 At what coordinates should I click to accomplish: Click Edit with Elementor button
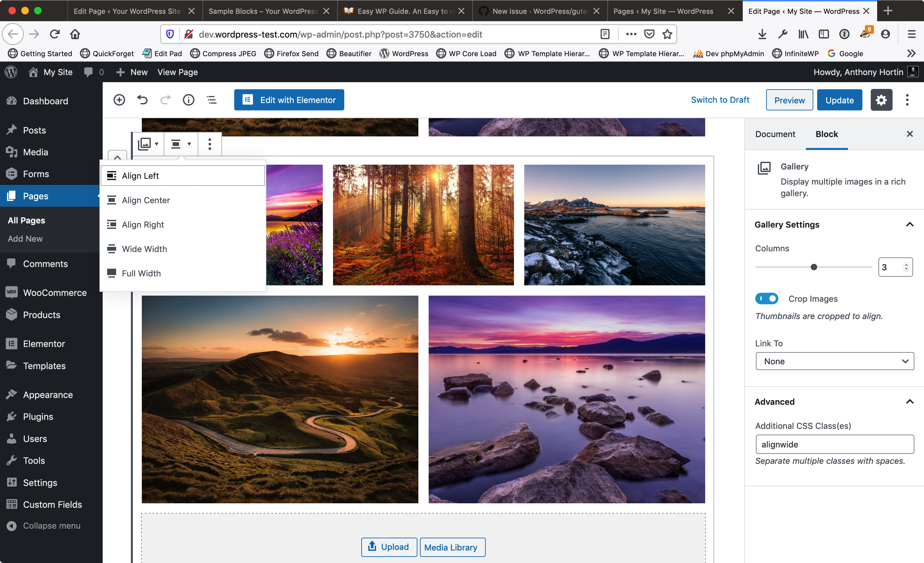click(289, 100)
